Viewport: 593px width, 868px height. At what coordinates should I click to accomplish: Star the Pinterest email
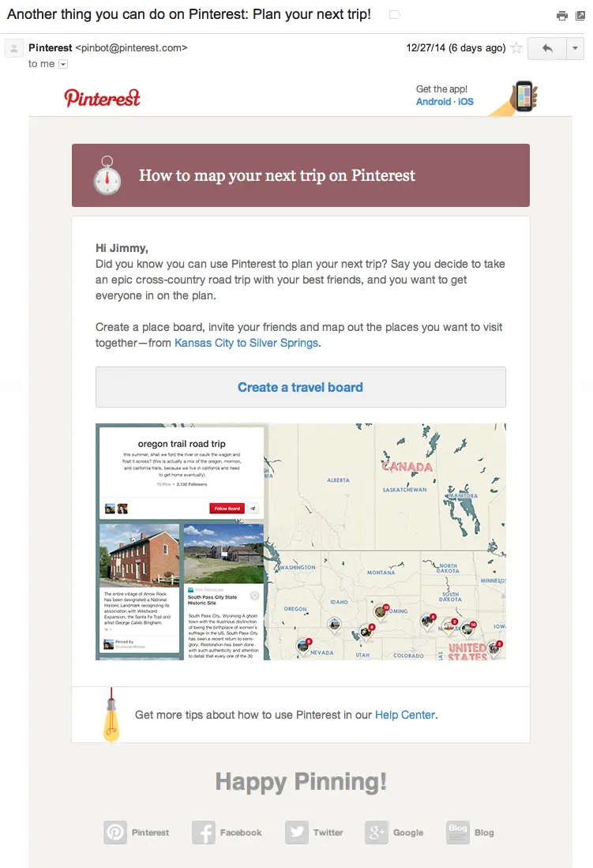click(x=517, y=48)
